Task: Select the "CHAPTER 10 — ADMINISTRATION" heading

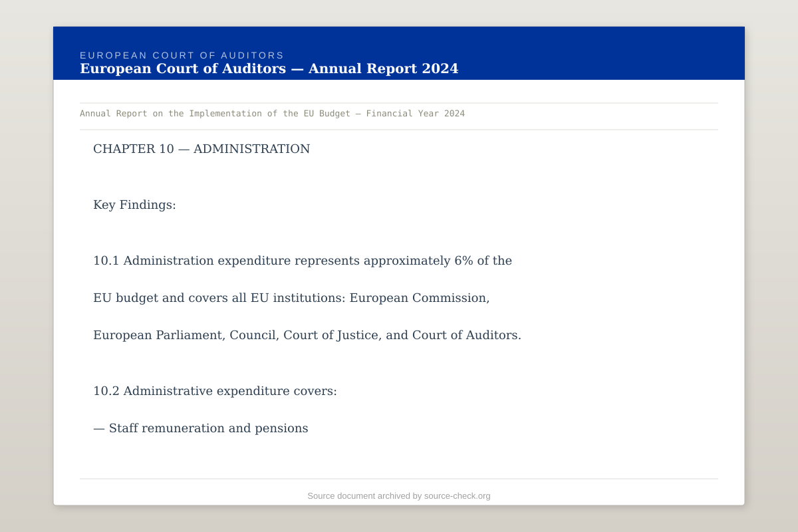Action: [201, 148]
